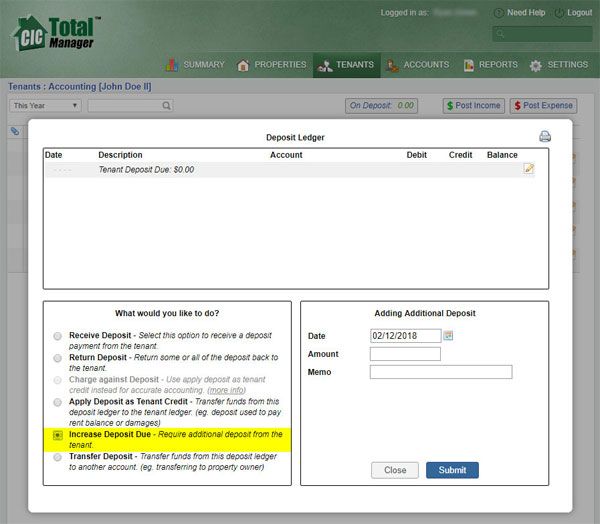The height and width of the screenshot is (524, 600).
Task: Open the calendar date picker
Action: click(x=448, y=336)
